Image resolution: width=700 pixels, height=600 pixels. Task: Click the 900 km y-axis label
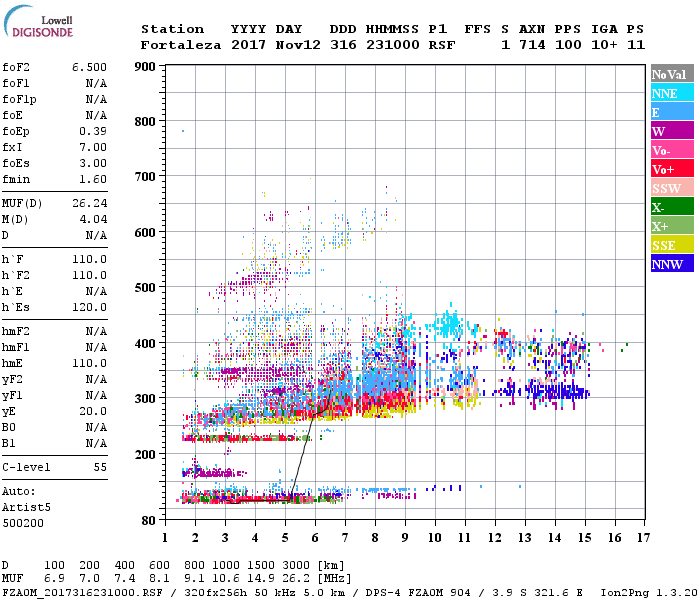pyautogui.click(x=145, y=67)
